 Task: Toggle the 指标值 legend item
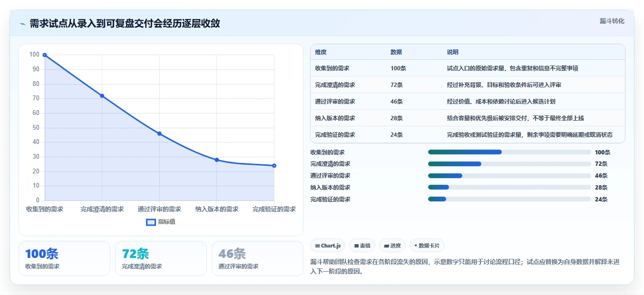[x=161, y=222]
